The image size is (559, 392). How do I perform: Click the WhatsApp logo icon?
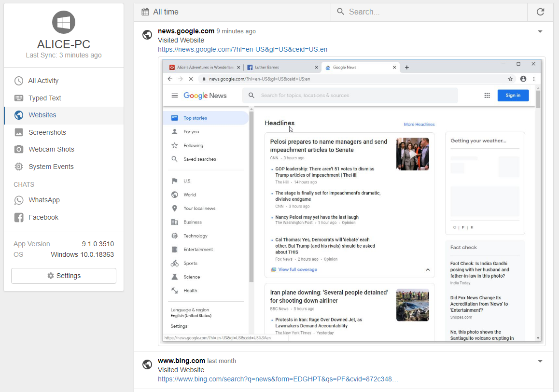pos(18,200)
